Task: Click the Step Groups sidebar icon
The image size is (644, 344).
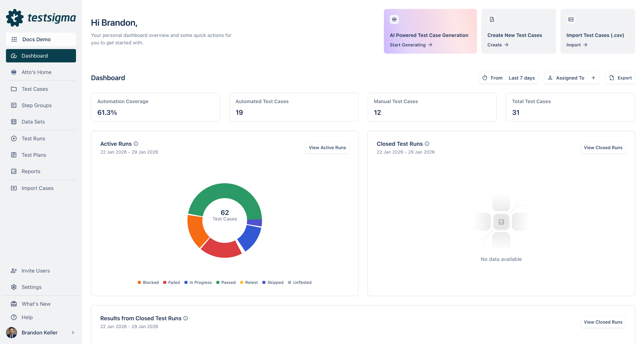Action: [x=14, y=105]
